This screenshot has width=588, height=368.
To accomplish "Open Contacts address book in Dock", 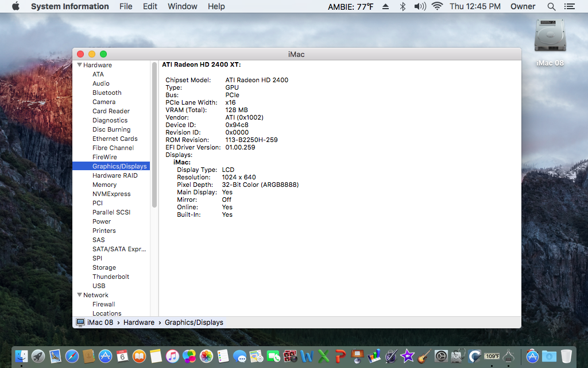I will point(88,356).
